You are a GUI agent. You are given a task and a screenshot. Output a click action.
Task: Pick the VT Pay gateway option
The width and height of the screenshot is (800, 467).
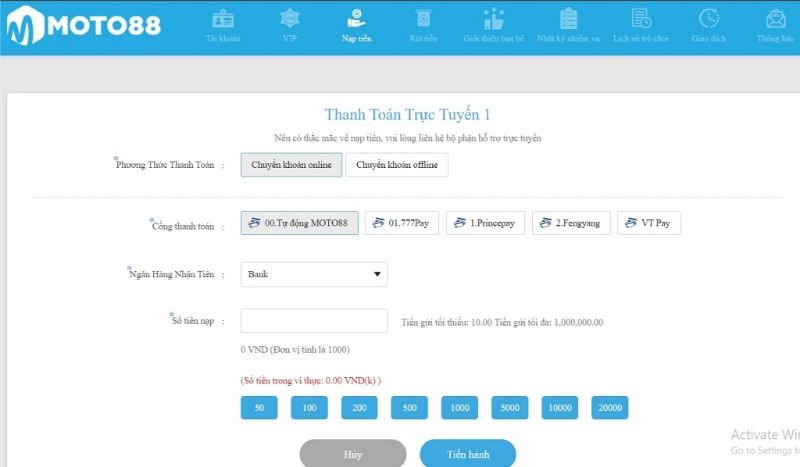(x=648, y=223)
